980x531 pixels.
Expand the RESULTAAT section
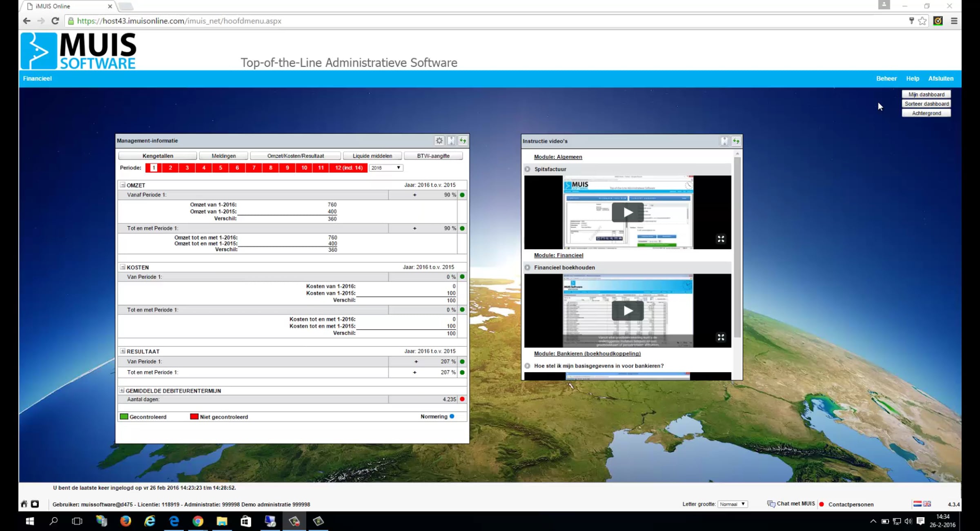tap(122, 351)
